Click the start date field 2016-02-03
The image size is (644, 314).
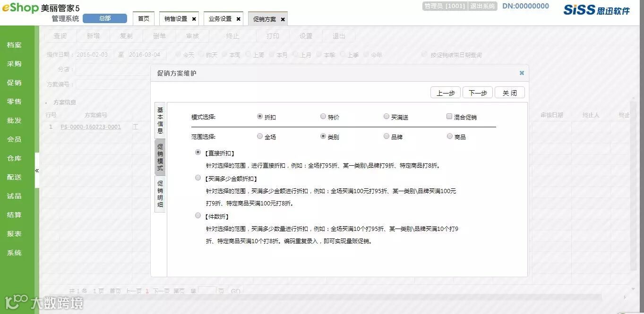coord(94,54)
